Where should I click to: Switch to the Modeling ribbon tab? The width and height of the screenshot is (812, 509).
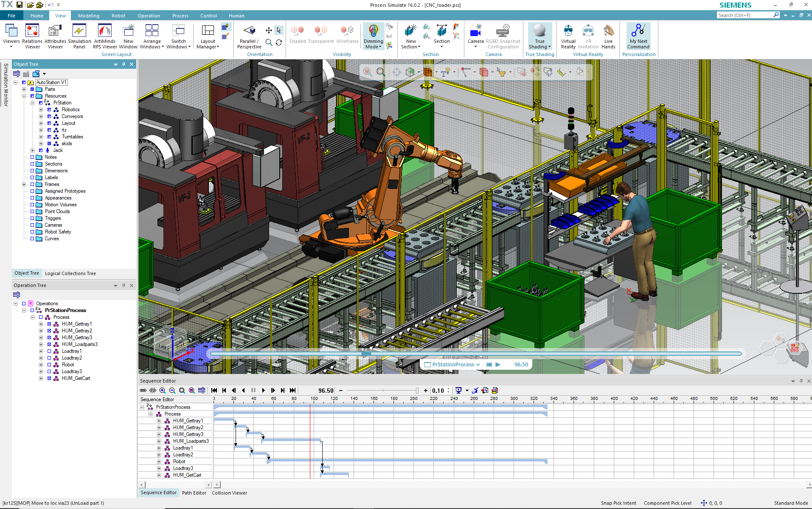click(88, 16)
